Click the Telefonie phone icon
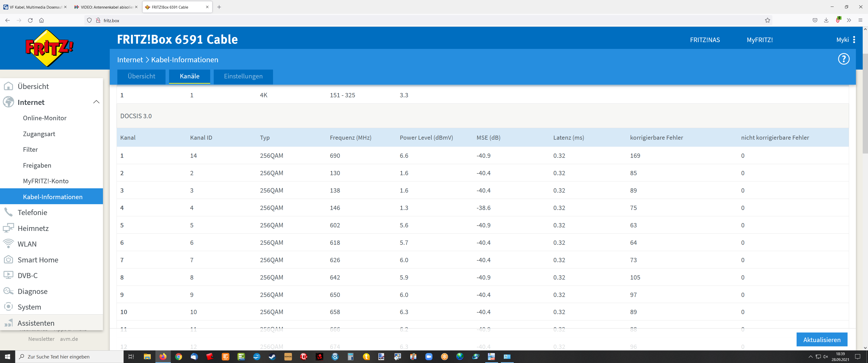 8,212
